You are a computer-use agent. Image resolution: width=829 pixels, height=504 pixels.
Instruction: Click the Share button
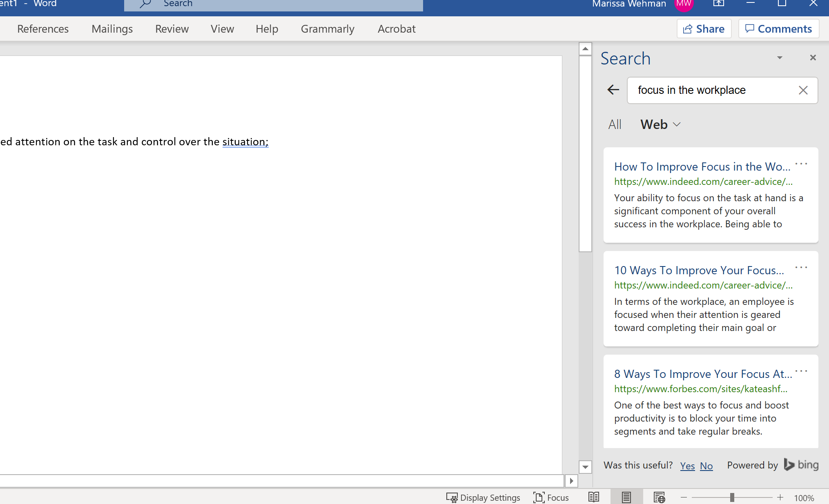(704, 29)
